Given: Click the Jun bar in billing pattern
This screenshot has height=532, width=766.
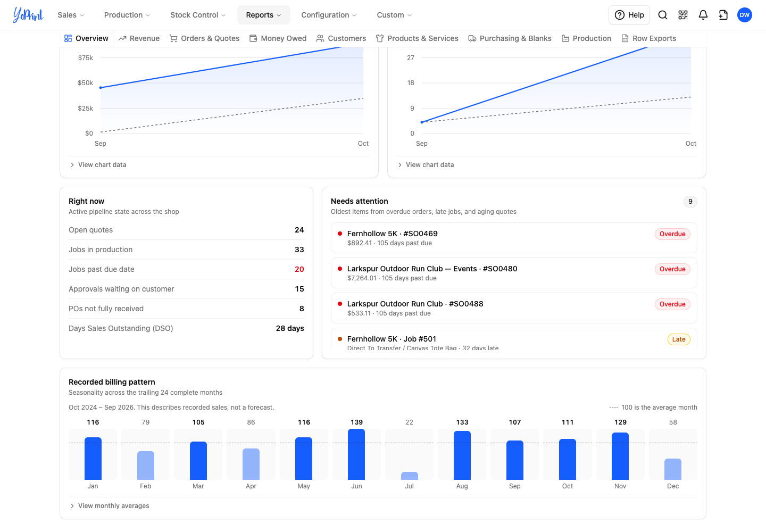Looking at the screenshot, I should click(x=356, y=454).
